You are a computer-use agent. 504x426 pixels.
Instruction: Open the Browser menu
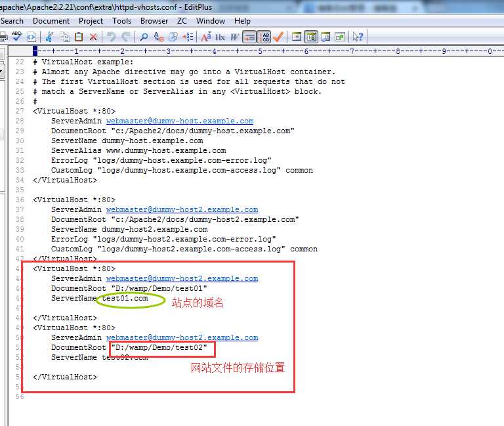[x=154, y=21]
